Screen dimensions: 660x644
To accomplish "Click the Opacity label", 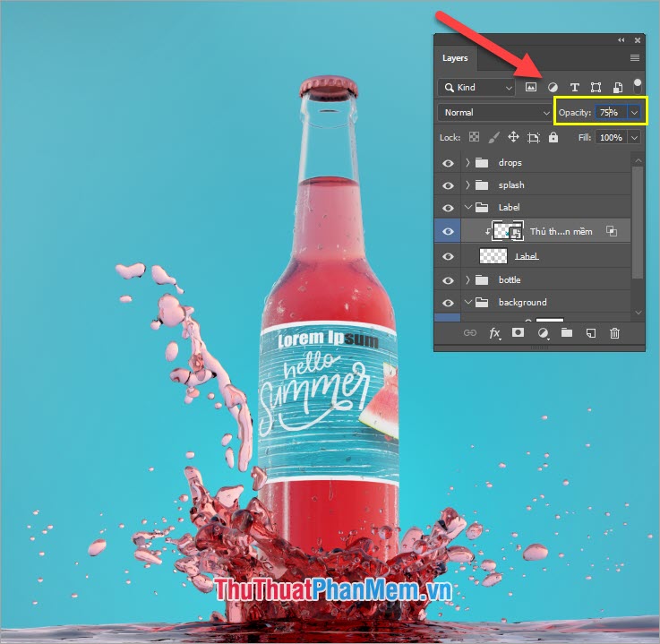I will [575, 113].
